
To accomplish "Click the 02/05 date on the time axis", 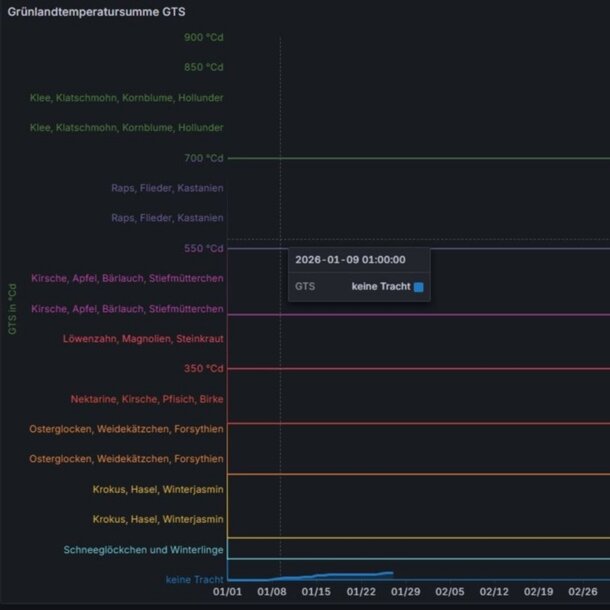I will [450, 593].
